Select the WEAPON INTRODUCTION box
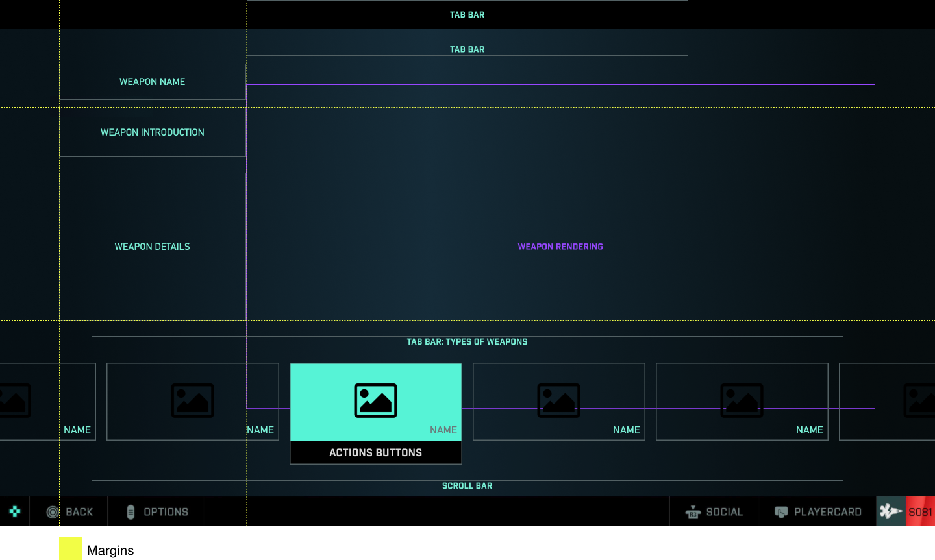This screenshot has width=935, height=560. (153, 132)
